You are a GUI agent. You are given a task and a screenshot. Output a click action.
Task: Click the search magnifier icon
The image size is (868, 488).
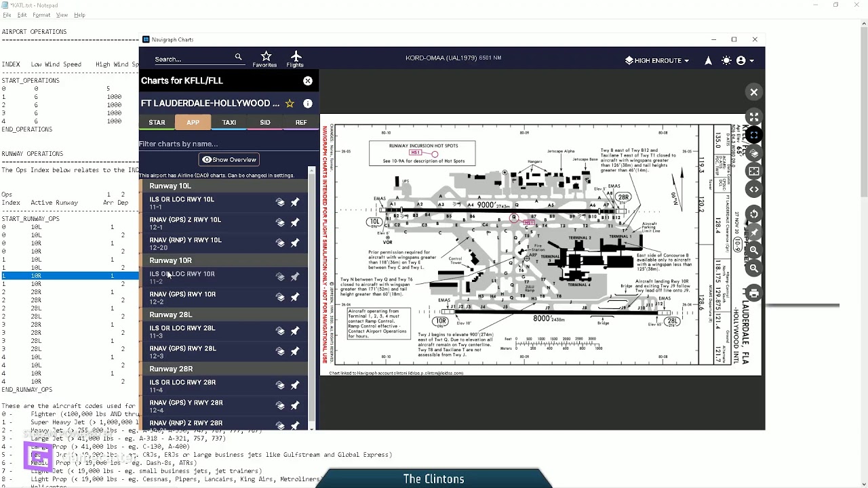[238, 57]
